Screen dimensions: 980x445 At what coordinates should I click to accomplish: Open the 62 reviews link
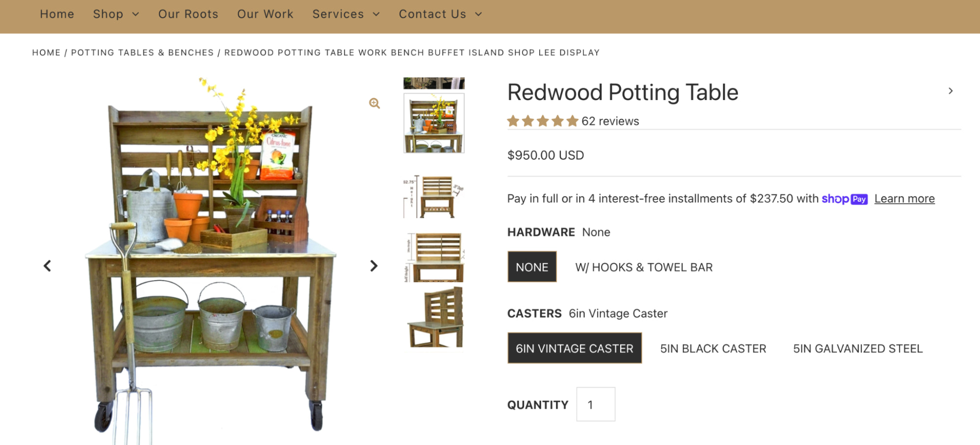610,121
